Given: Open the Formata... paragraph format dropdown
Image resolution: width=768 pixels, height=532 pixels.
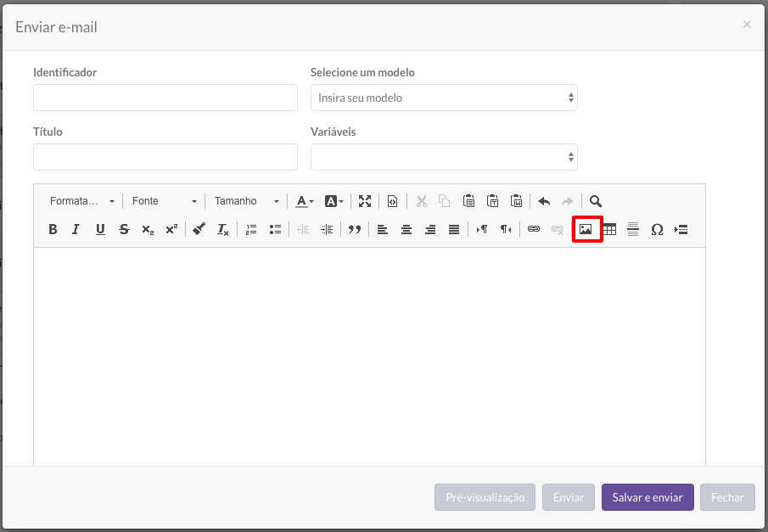Looking at the screenshot, I should coord(81,201).
